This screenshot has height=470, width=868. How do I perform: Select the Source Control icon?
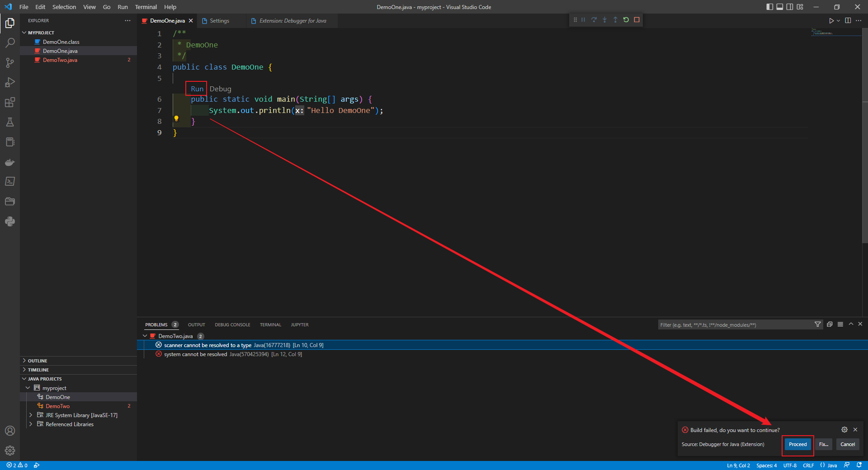pos(10,62)
